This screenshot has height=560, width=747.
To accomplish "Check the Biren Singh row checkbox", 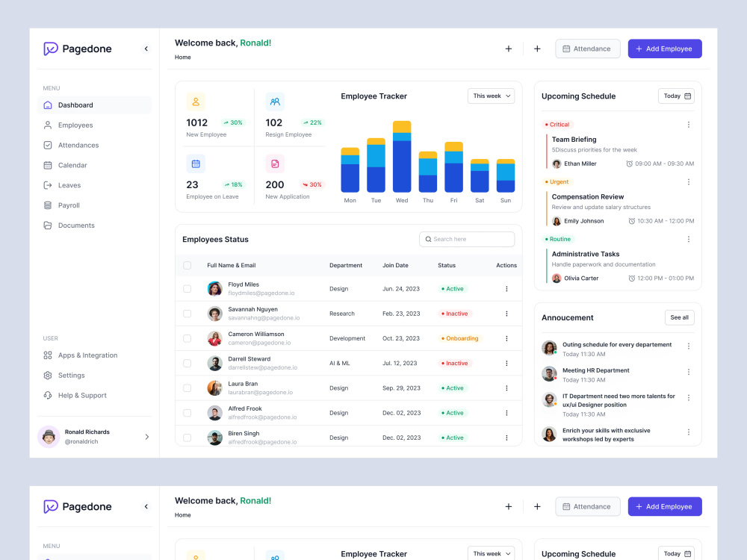I will [187, 438].
